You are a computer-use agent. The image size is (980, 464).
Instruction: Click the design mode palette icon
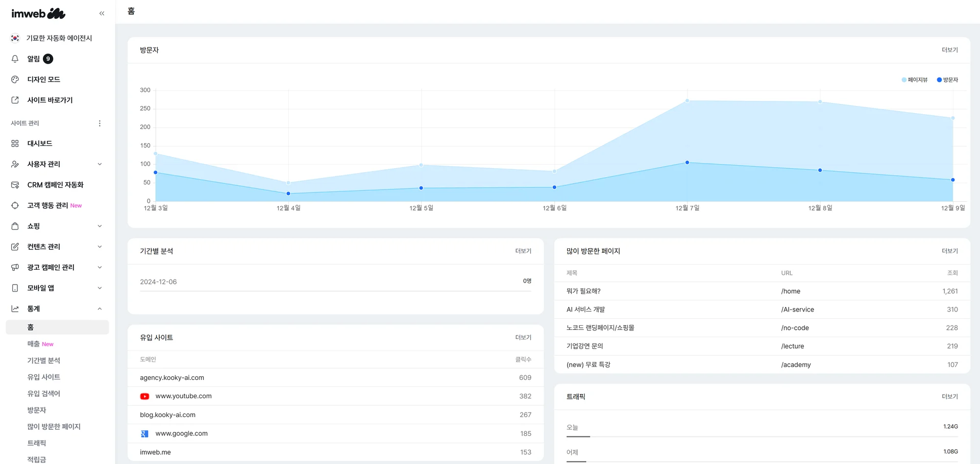[15, 80]
